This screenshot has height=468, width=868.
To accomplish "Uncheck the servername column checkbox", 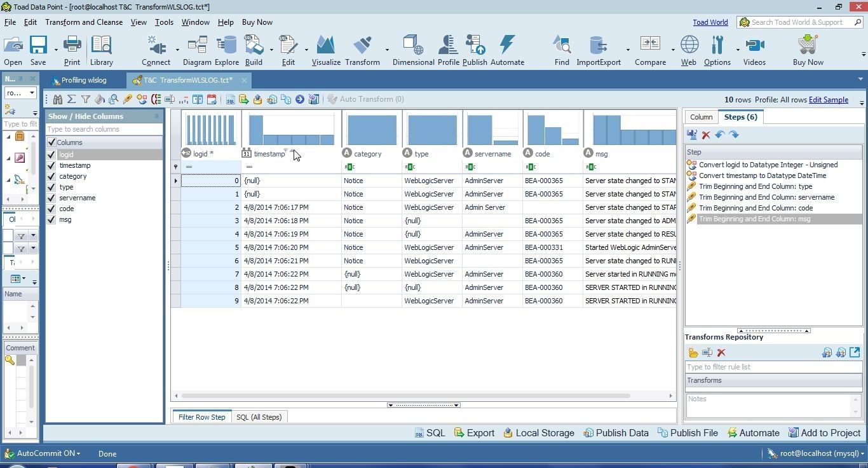I will pos(51,198).
